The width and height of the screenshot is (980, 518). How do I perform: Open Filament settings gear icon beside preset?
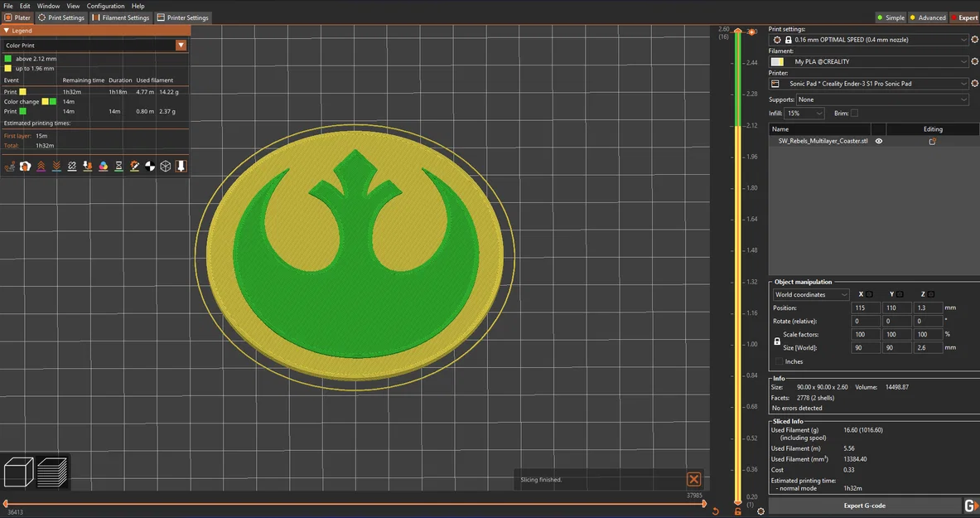(974, 61)
